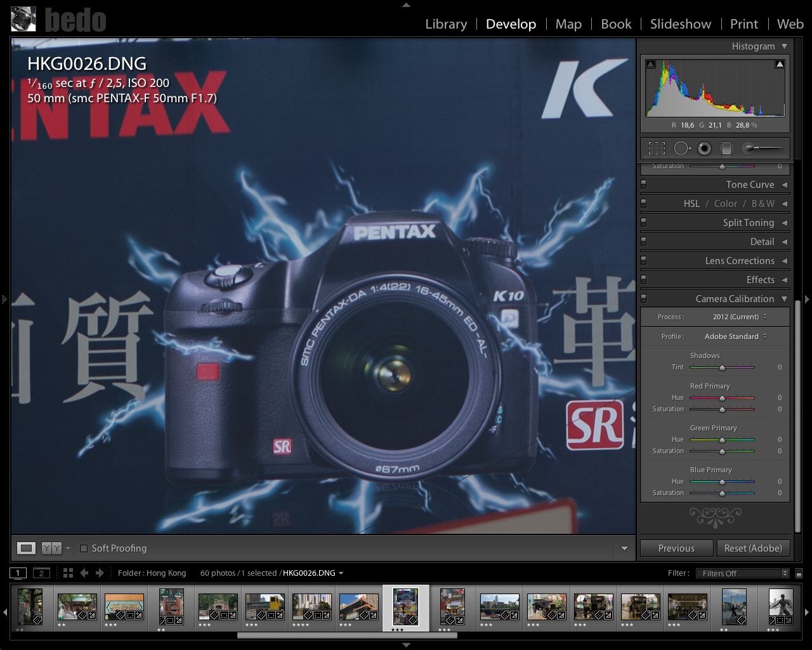
Task: Expand the Tone Curve panel
Action: point(785,185)
